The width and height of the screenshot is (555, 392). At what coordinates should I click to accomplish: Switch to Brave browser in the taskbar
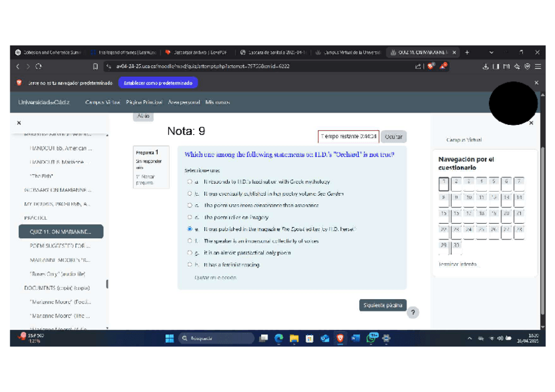[x=340, y=338]
